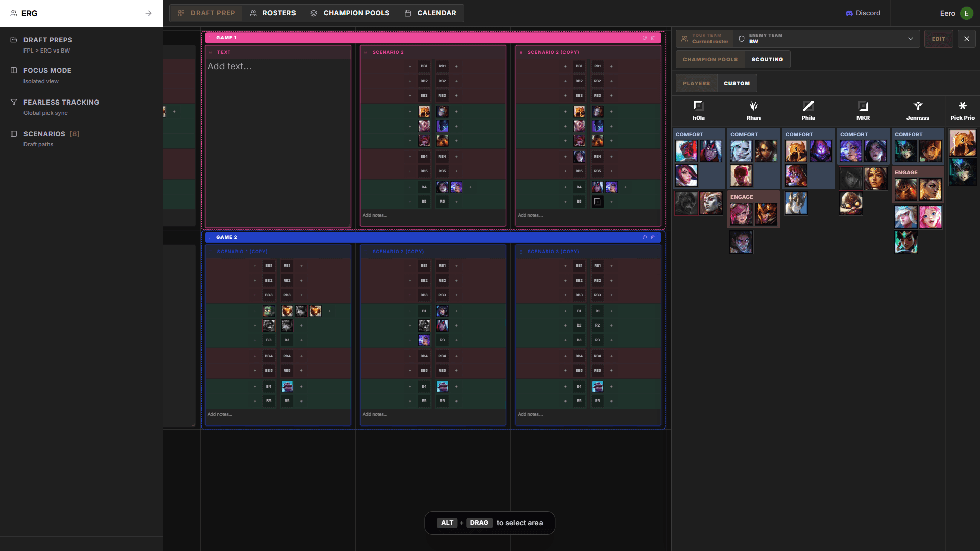The image size is (980, 551).
Task: Select Scenario 3 (Copy) title in Game 2
Action: coord(553,252)
